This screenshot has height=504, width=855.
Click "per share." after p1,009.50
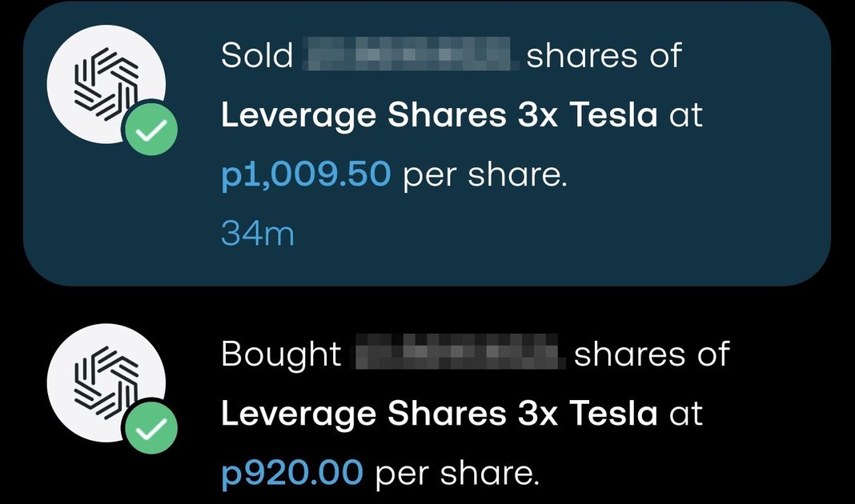[x=484, y=175]
